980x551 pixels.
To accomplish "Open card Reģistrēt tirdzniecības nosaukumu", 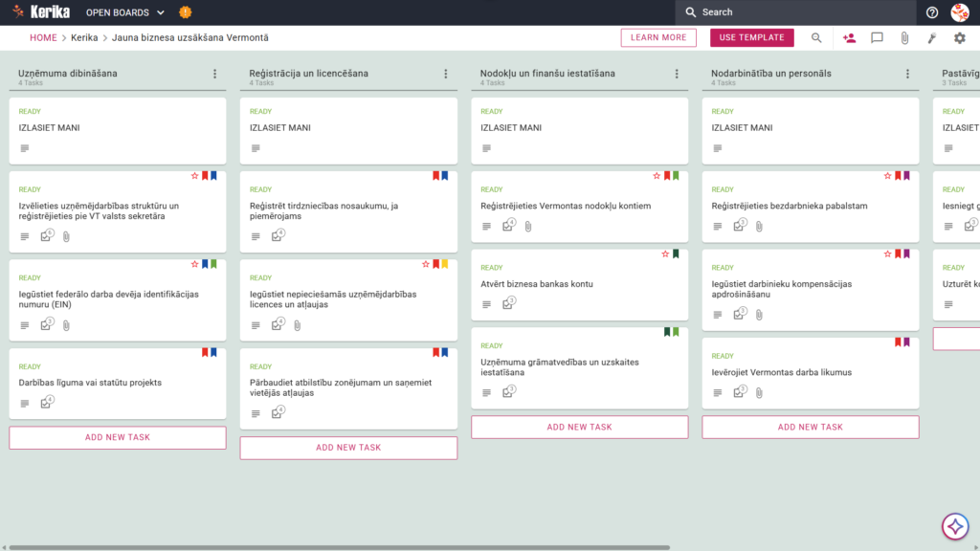I will pos(348,211).
